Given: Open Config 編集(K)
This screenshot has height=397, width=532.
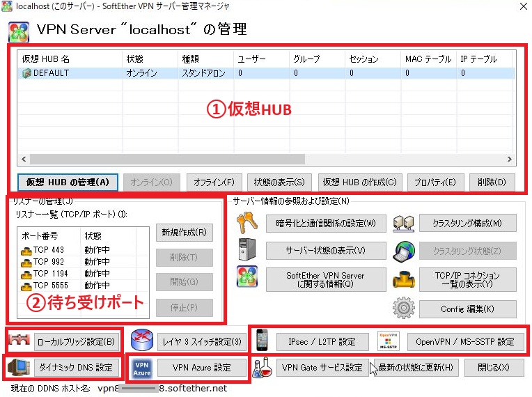Looking at the screenshot, I should click(467, 309).
